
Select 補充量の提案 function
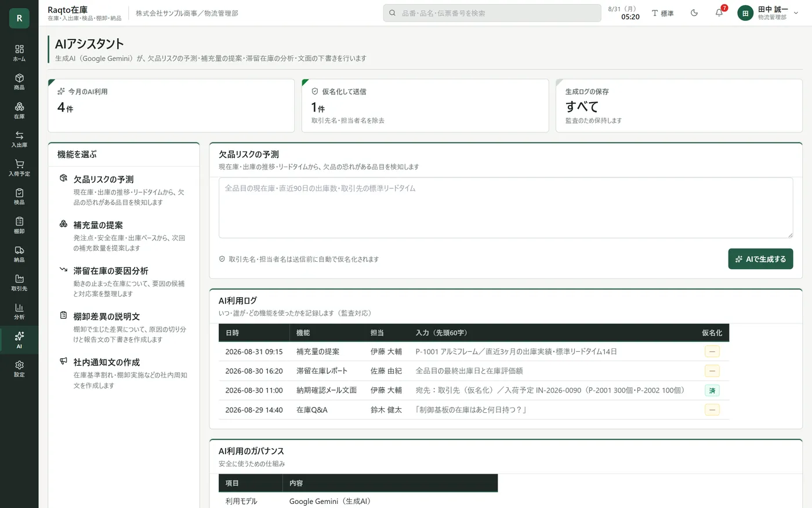tap(124, 236)
